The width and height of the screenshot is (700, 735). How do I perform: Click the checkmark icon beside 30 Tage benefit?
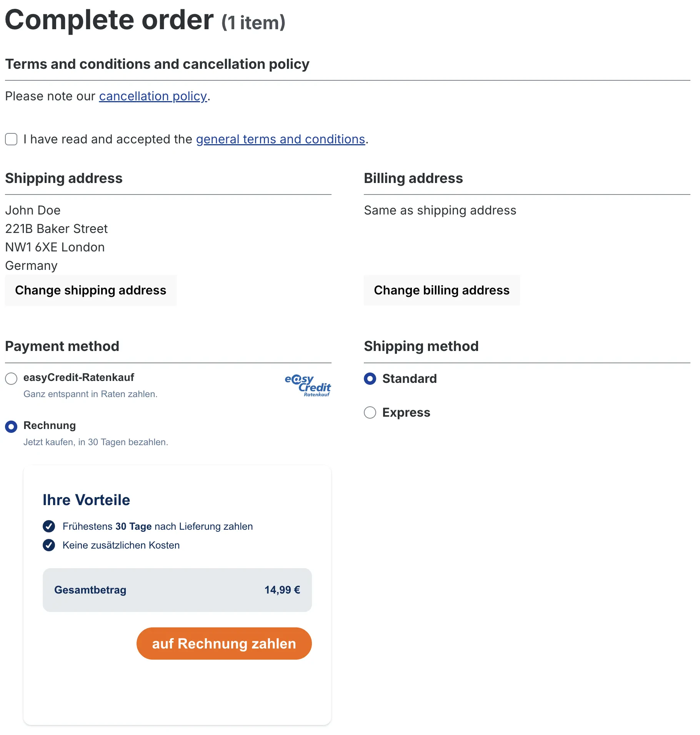(x=49, y=526)
